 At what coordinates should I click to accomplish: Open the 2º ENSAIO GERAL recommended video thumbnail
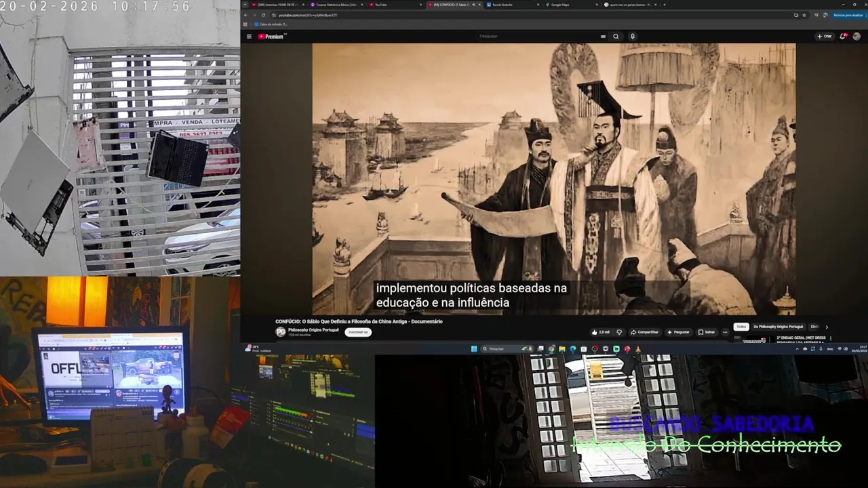click(x=753, y=339)
